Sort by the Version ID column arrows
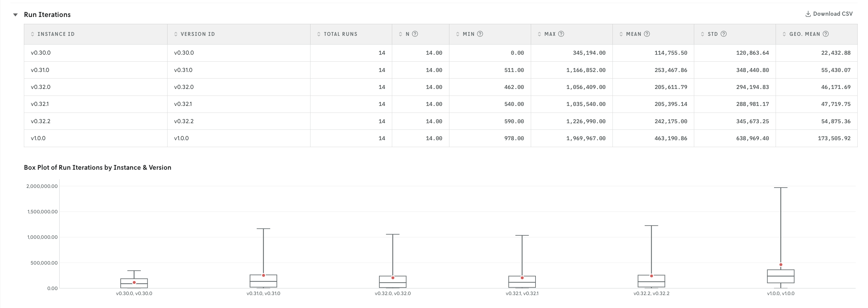 click(176, 34)
